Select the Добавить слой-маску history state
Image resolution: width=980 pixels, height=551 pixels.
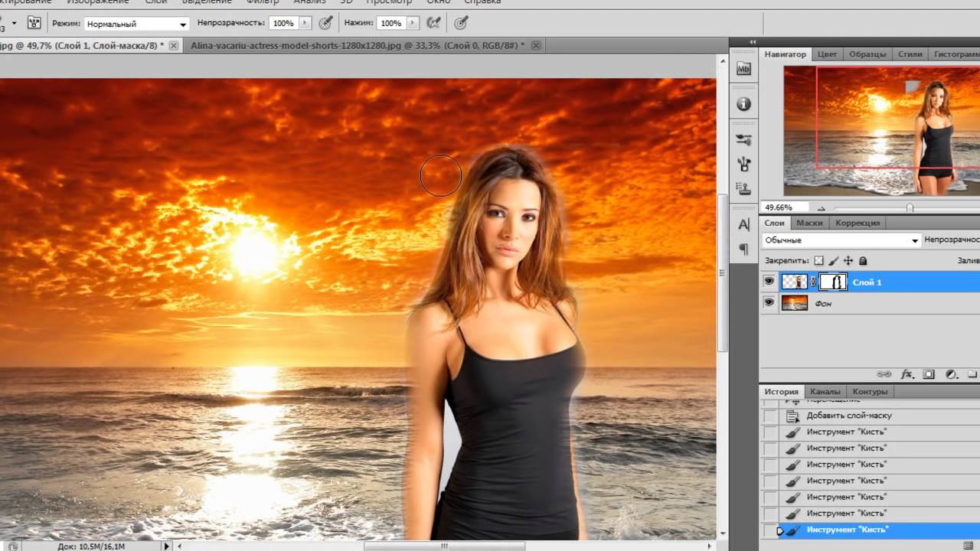[x=870, y=416]
